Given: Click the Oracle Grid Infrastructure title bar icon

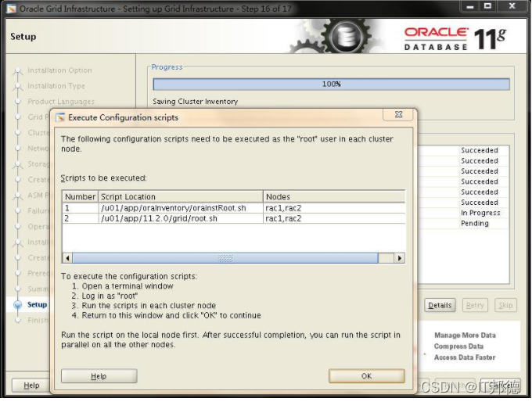Looking at the screenshot, I should click(11, 9).
